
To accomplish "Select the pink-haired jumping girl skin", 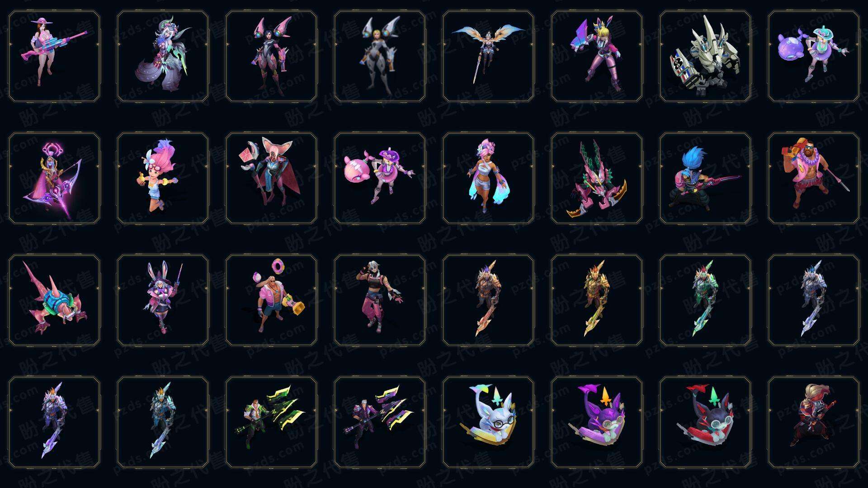I will click(163, 178).
